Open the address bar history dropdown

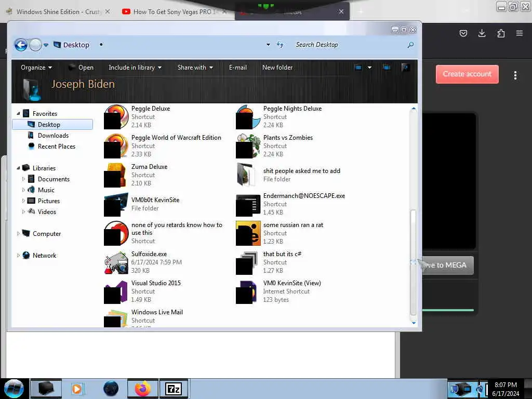(x=268, y=45)
